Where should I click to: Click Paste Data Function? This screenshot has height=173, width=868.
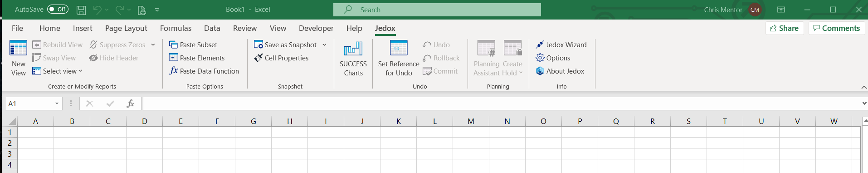(x=204, y=71)
